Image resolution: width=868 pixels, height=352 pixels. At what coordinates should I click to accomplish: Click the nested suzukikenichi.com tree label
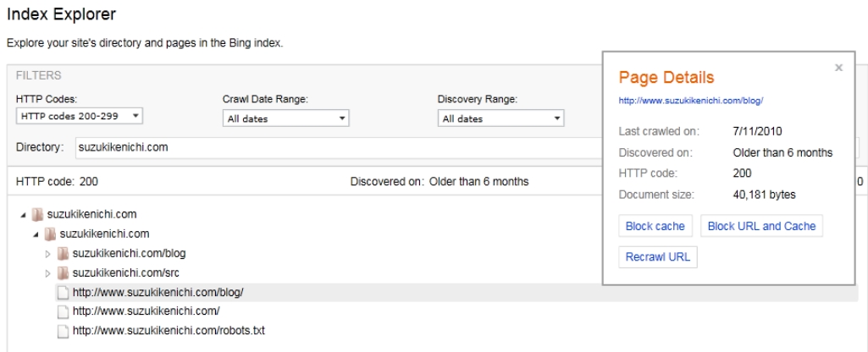(105, 234)
